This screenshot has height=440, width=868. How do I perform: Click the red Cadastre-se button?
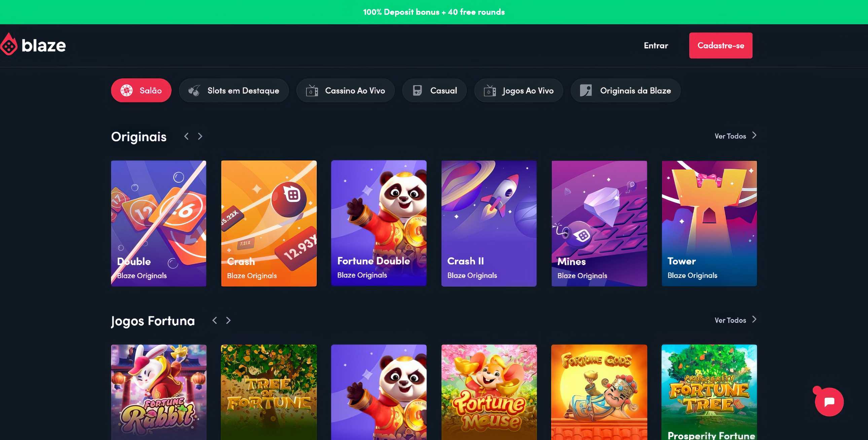720,45
